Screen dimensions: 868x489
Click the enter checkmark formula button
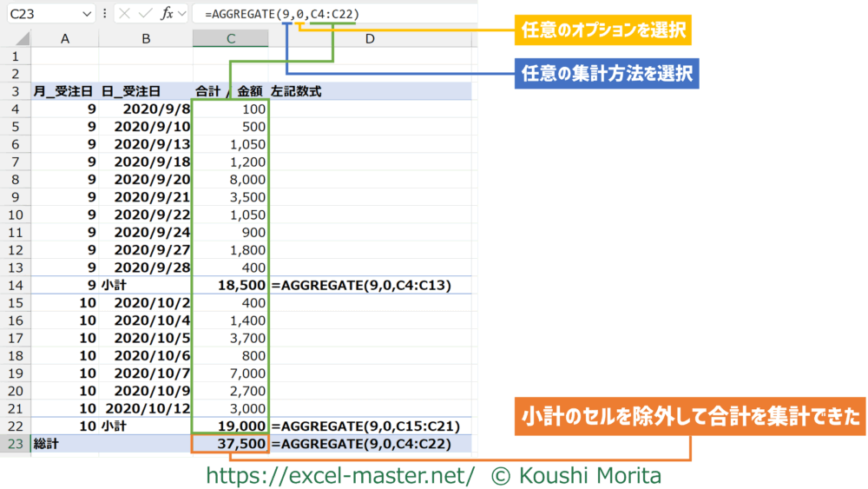(146, 14)
